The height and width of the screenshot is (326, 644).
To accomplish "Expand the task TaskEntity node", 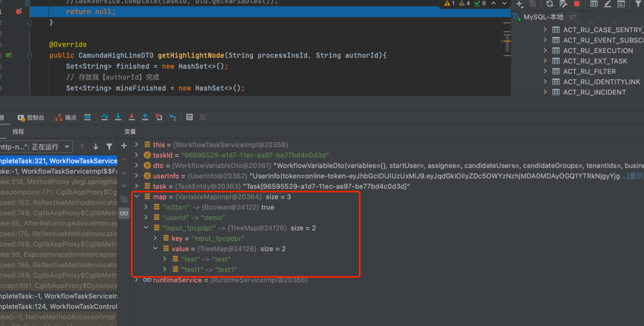I will pyautogui.click(x=137, y=186).
